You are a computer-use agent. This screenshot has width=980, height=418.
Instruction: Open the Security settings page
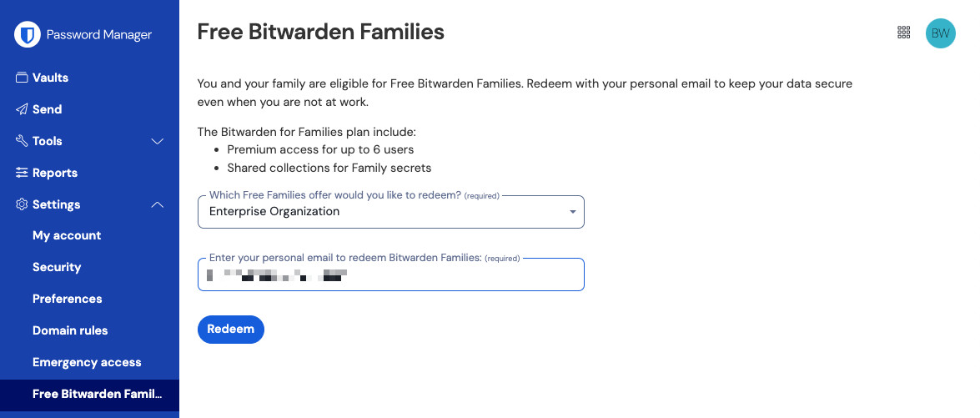pyautogui.click(x=57, y=267)
